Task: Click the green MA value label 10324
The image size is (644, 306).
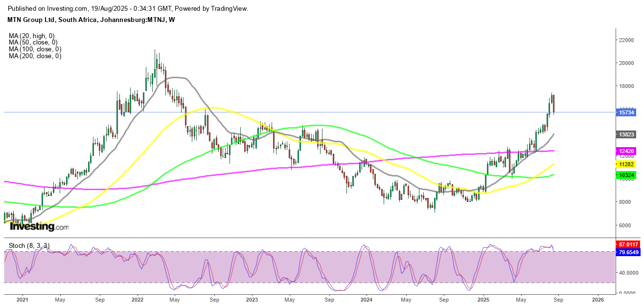Action: [x=627, y=175]
